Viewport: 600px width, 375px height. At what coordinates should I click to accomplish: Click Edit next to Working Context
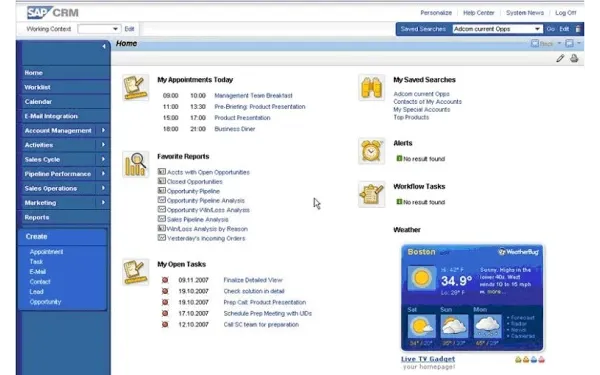(129, 29)
